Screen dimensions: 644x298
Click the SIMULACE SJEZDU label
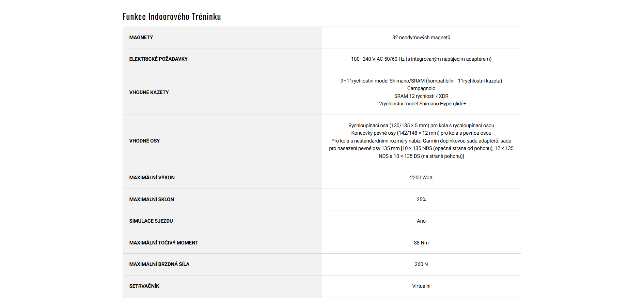point(151,221)
